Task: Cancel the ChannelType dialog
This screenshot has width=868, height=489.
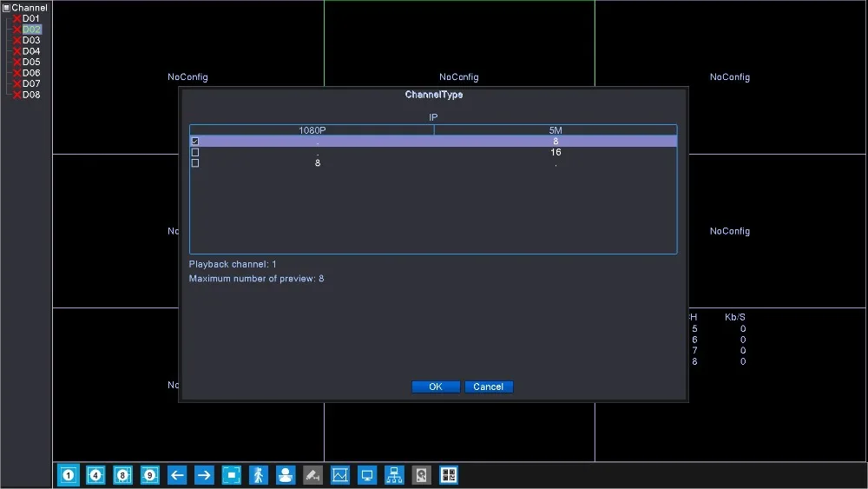Action: pyautogui.click(x=488, y=387)
